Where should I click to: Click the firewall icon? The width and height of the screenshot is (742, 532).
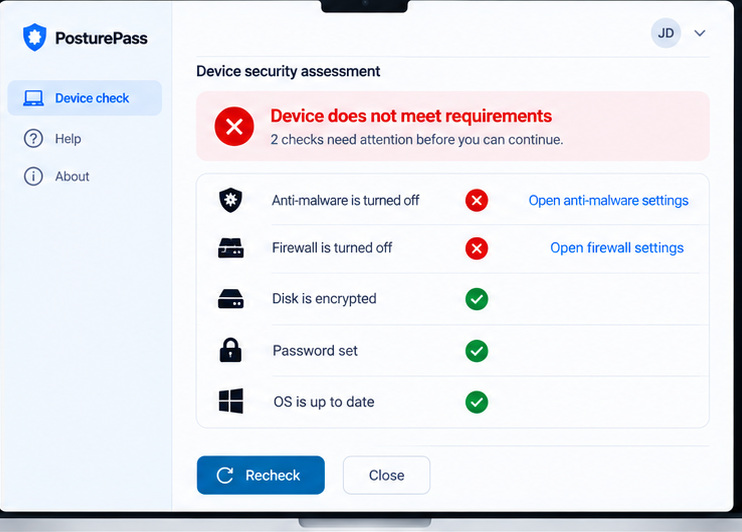click(230, 248)
